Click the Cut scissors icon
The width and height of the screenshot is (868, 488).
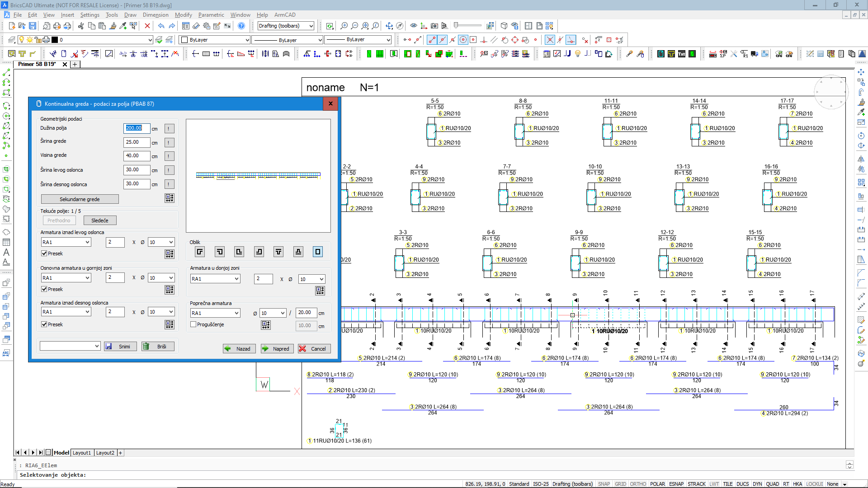[x=81, y=26]
